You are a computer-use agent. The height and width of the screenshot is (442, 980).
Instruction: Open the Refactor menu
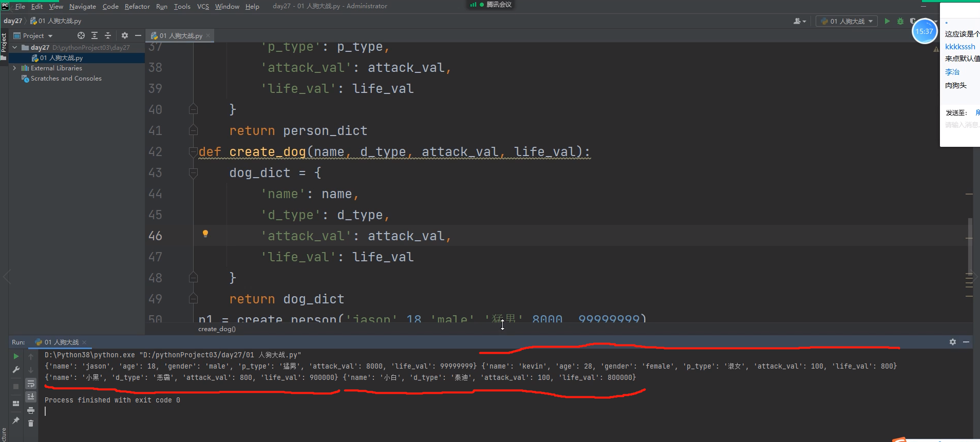point(137,6)
